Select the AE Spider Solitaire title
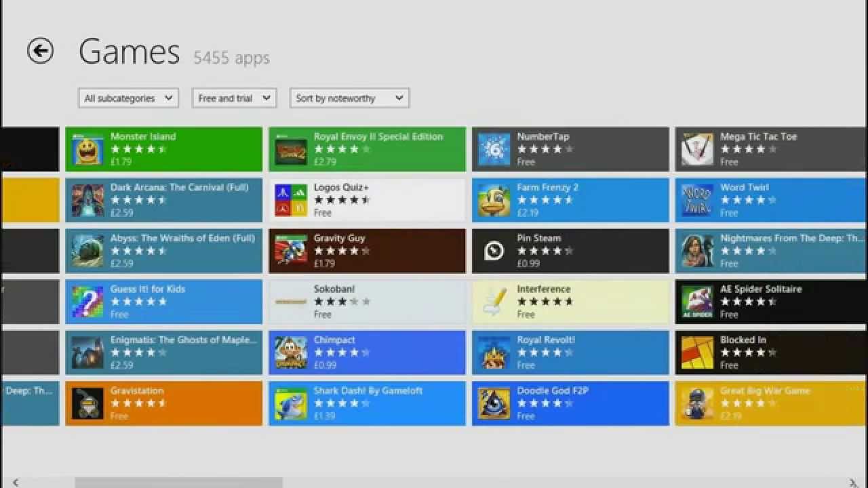The height and width of the screenshot is (488, 868). [761, 289]
